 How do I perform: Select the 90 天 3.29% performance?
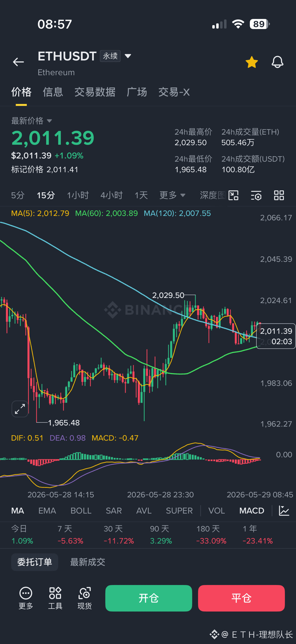161,535
